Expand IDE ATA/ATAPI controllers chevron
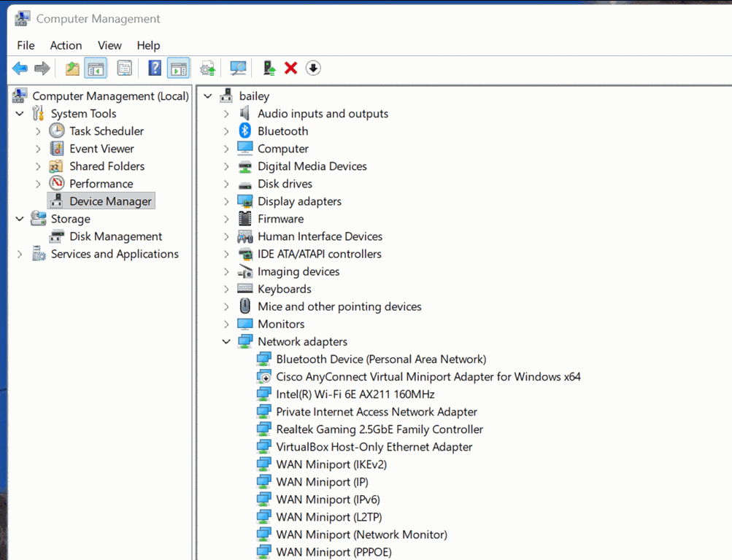 coord(226,254)
